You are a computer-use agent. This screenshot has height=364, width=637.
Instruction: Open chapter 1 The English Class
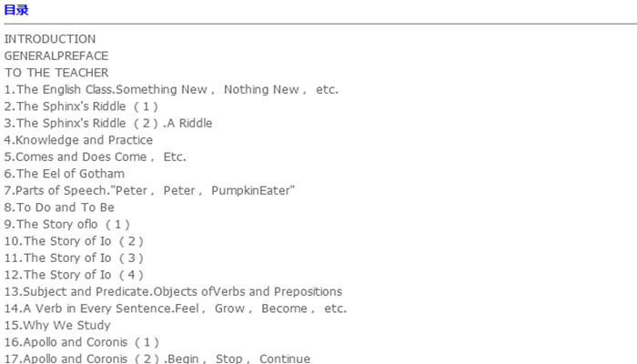[x=171, y=89]
